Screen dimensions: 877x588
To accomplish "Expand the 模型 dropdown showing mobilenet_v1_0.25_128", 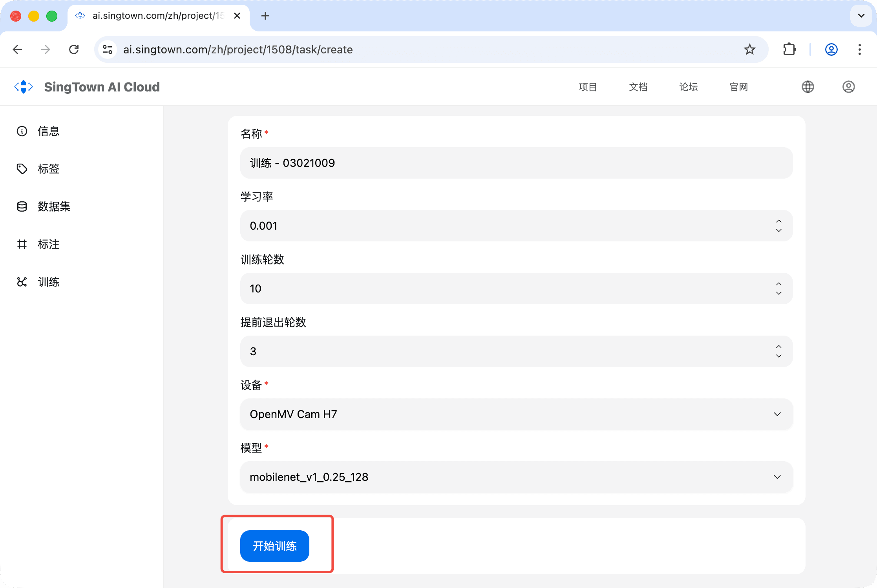I will coord(516,477).
